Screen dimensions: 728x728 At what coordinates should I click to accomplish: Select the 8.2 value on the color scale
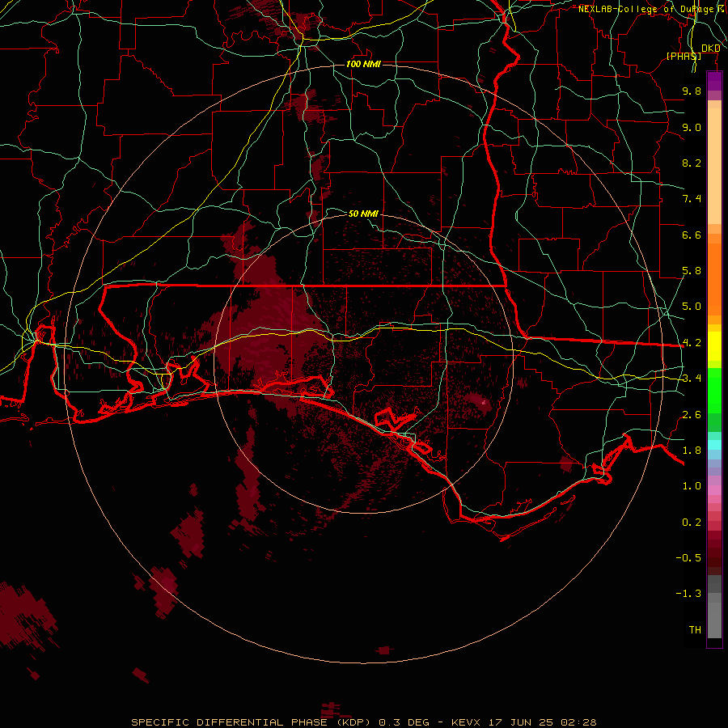pyautogui.click(x=692, y=163)
